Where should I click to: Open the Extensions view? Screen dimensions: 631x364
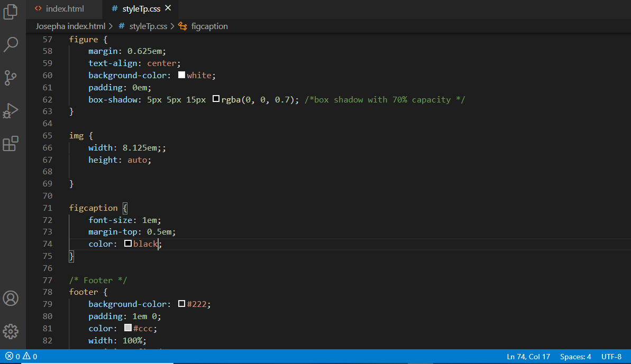pos(11,143)
